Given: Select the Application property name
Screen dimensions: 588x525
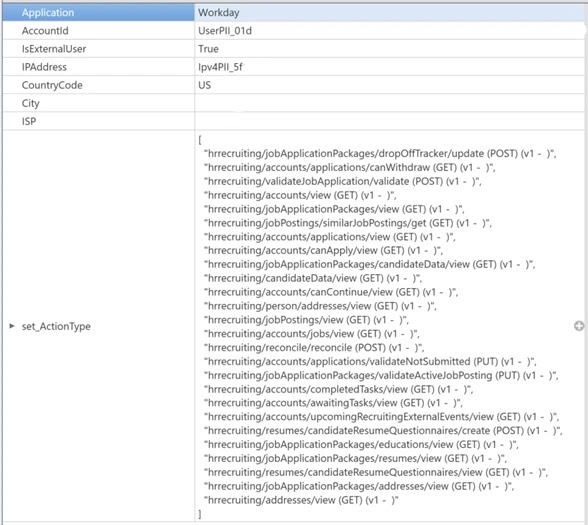Looking at the screenshot, I should click(x=48, y=13).
